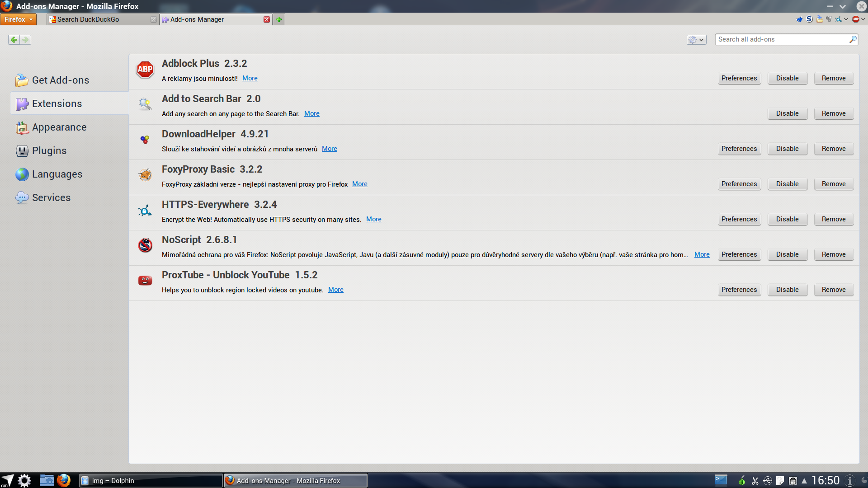
Task: Click the gray DownloadHelper toolbar icon
Action: pos(829,19)
